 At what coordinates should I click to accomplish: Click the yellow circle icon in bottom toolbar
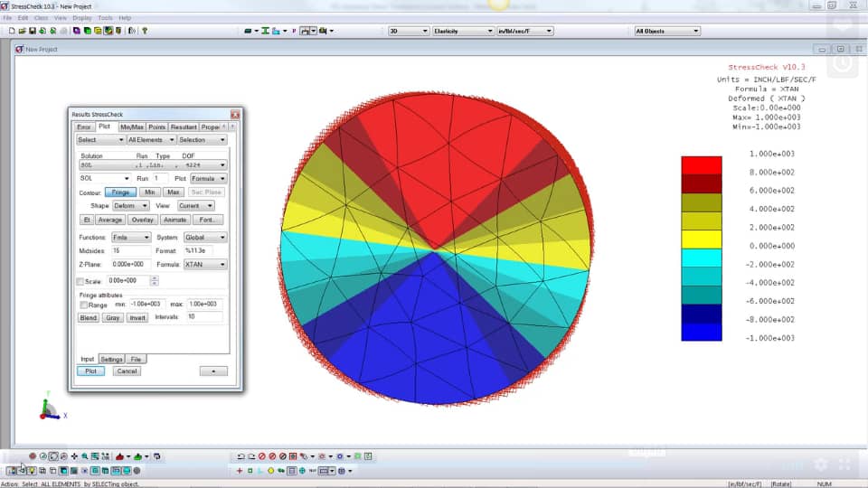270,471
